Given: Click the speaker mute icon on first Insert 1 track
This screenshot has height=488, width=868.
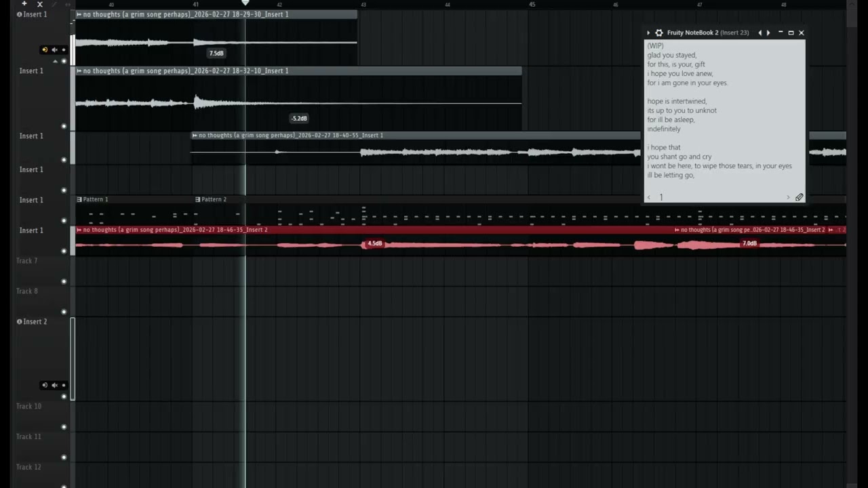Looking at the screenshot, I should [55, 49].
